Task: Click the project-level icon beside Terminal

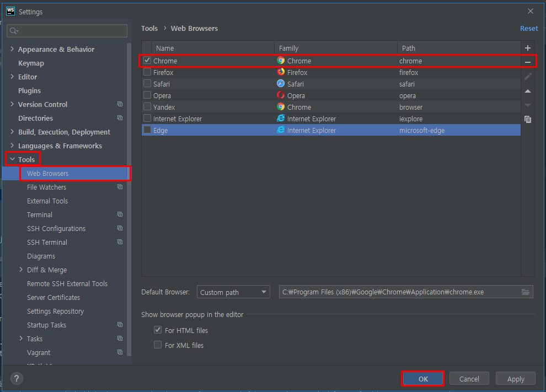Action: tap(120, 214)
